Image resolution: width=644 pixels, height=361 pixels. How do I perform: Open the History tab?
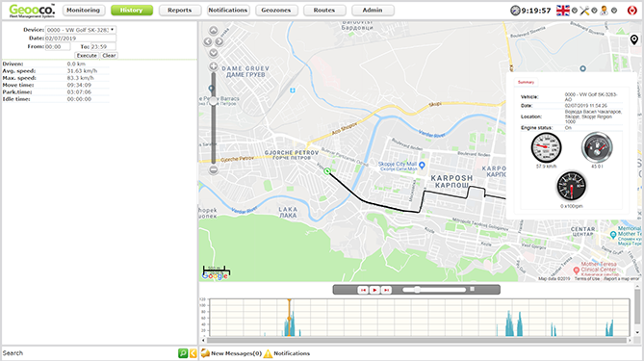click(x=132, y=11)
